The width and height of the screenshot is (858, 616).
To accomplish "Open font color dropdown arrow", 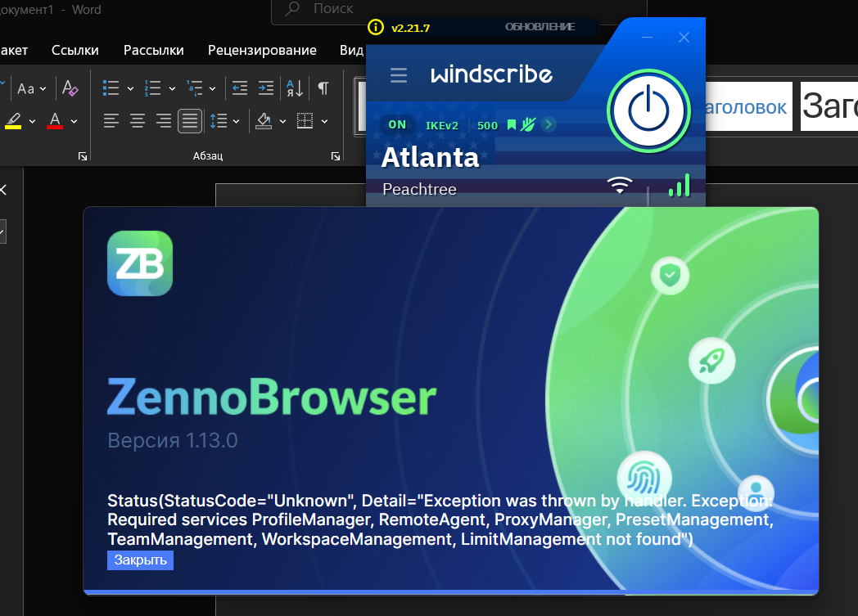I will pyautogui.click(x=74, y=121).
